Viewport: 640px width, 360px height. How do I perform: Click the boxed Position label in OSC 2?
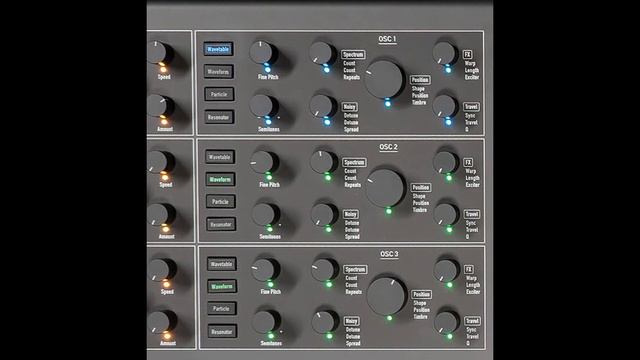(421, 187)
